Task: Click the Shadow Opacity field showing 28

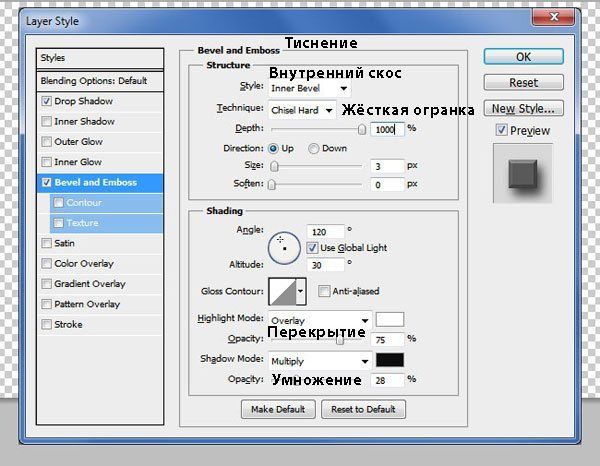Action: tap(387, 380)
